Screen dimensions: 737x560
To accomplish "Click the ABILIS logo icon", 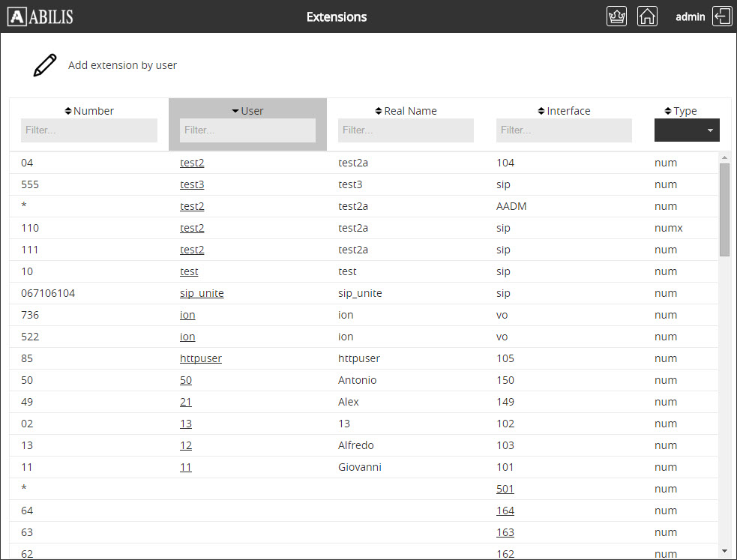I will point(17,16).
